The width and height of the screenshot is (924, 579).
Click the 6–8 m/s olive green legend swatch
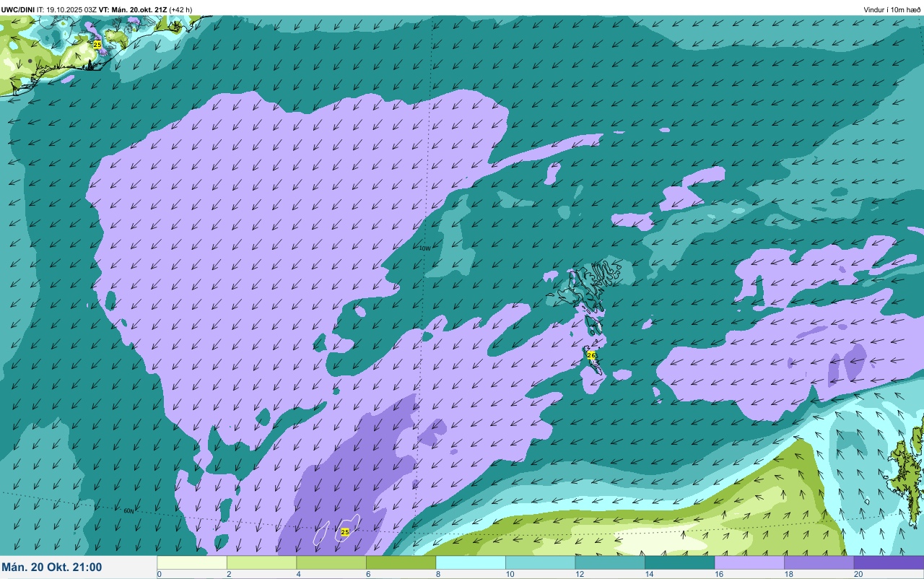click(401, 562)
